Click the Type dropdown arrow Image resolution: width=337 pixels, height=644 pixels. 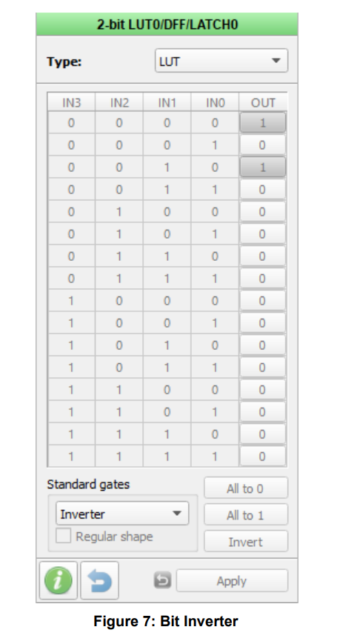[x=276, y=61]
